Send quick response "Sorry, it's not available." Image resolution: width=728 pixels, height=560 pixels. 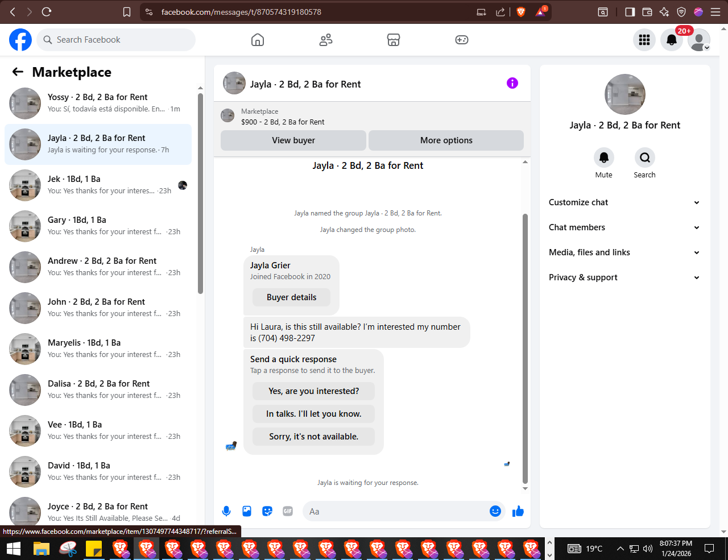[314, 437]
